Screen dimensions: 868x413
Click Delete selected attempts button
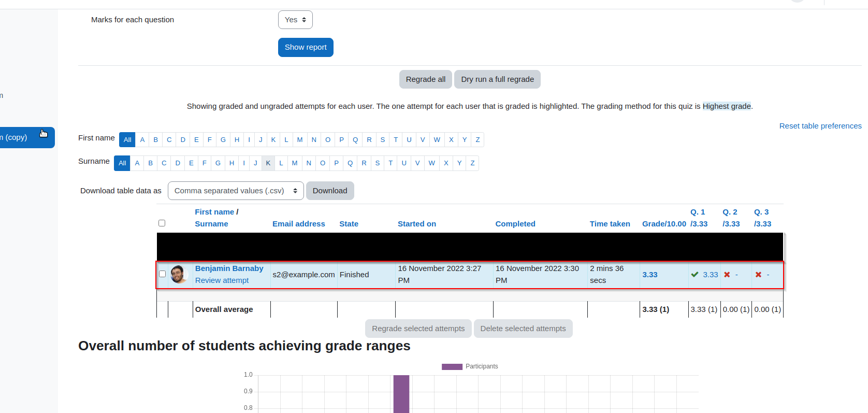(523, 329)
